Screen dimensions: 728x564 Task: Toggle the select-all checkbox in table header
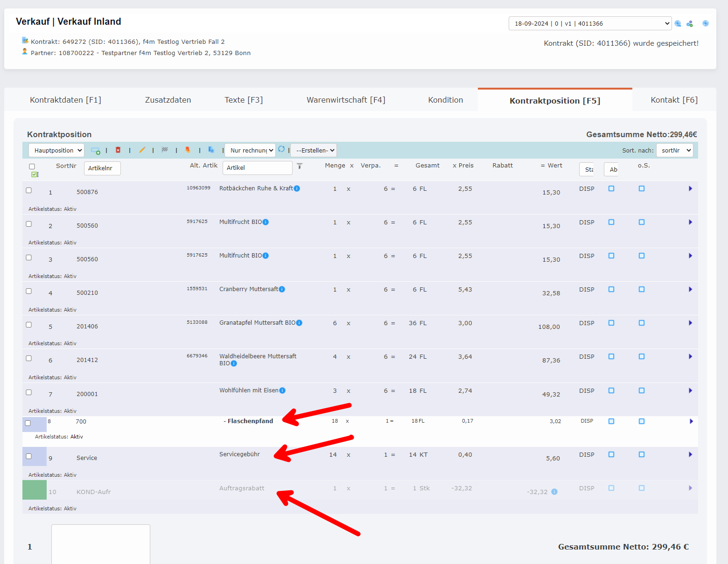tap(32, 167)
